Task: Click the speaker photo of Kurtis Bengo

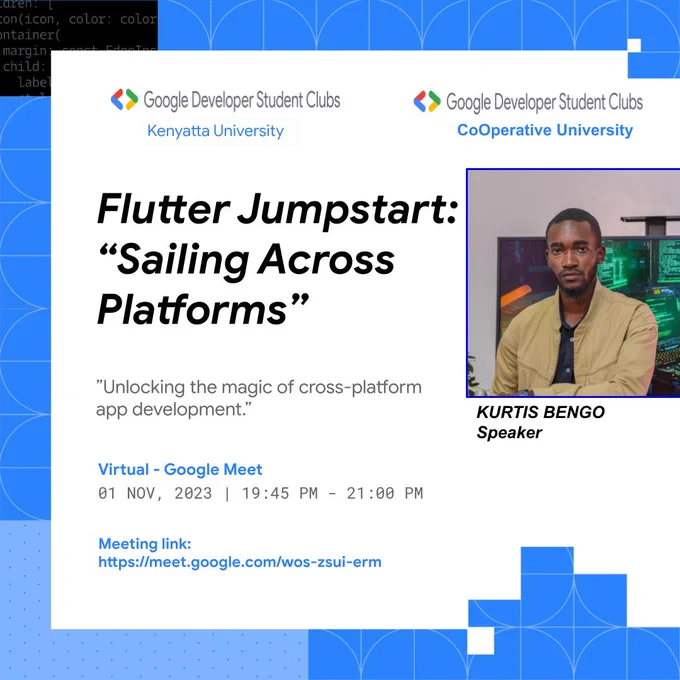Action: (x=573, y=283)
